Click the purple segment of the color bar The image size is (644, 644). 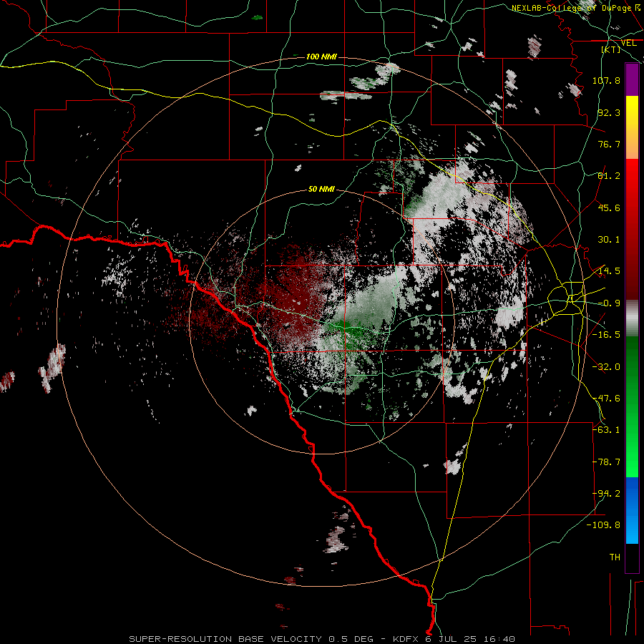[632, 79]
